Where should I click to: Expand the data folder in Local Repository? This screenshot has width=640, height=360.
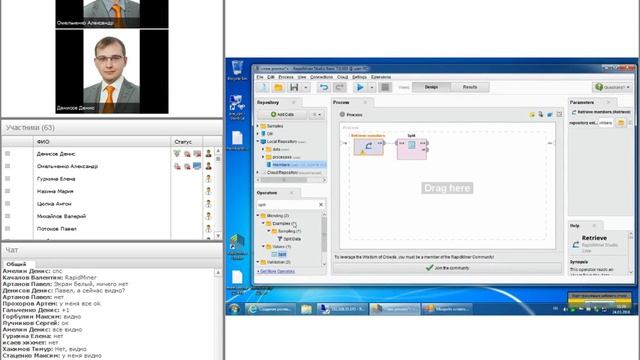[x=263, y=149]
